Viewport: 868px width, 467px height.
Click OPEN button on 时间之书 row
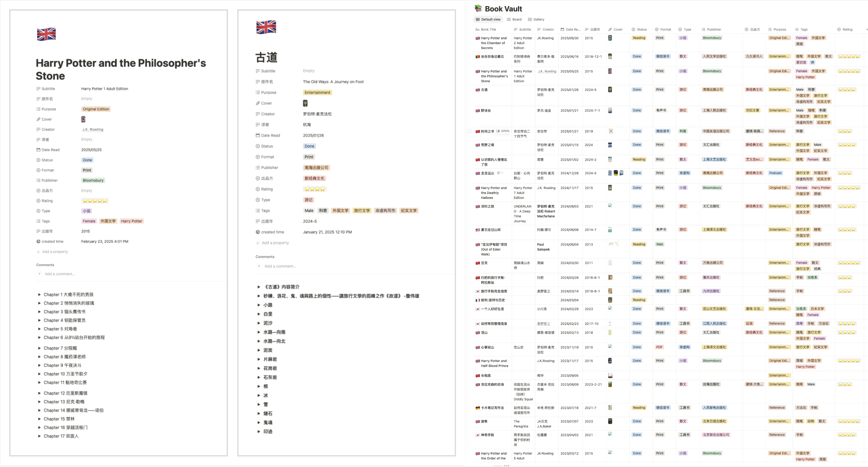(503, 131)
